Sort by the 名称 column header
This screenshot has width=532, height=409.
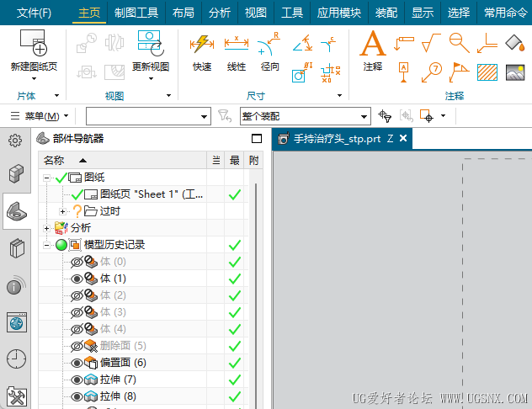[122, 160]
